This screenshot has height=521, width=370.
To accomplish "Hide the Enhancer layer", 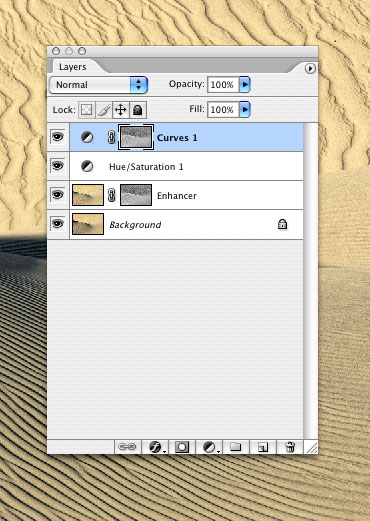I will pyautogui.click(x=58, y=195).
